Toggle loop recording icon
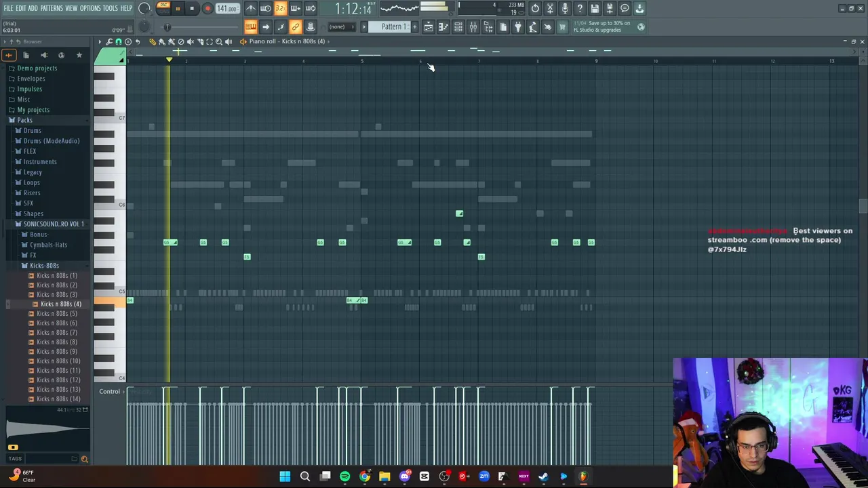 311,9
